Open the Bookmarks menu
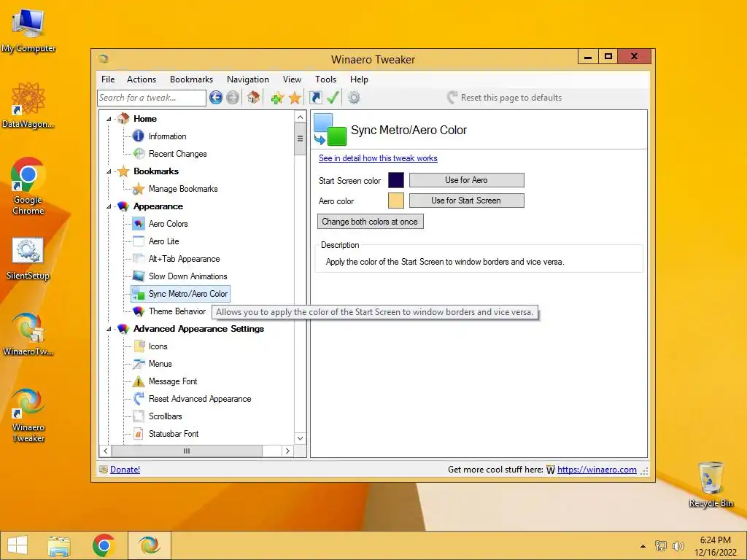747x560 pixels. coord(192,79)
